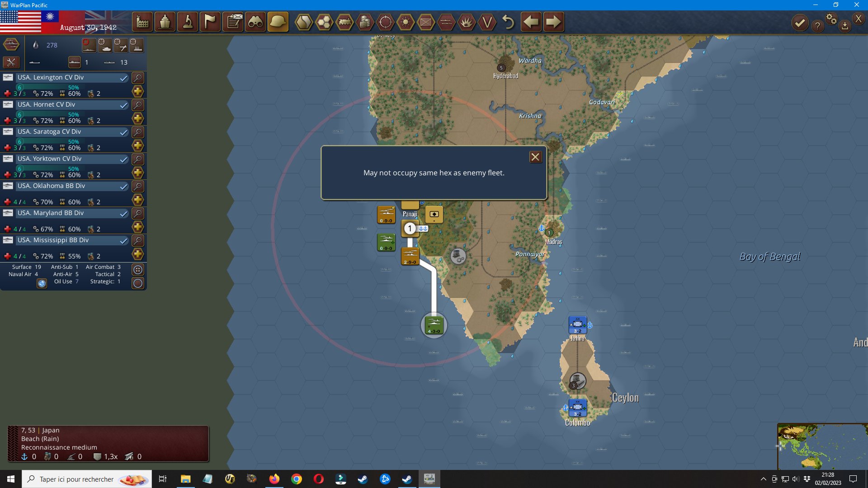Toggle the locomotive rail overlay
The height and width of the screenshot is (488, 868).
point(344,22)
